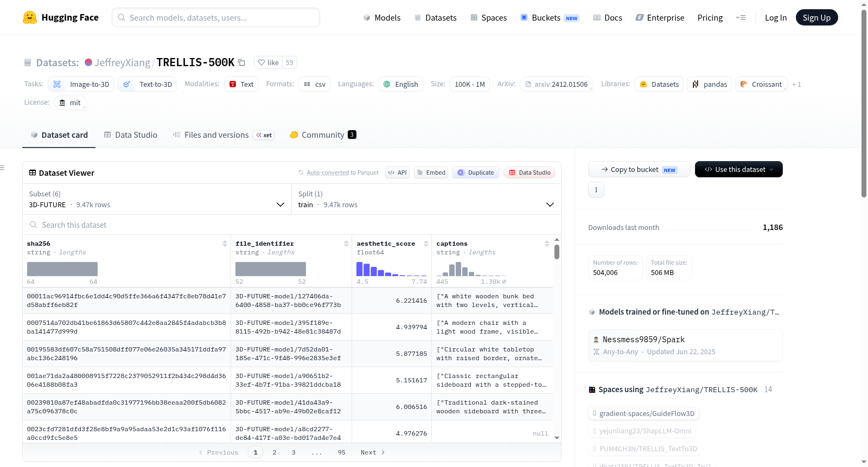868x467 pixels.
Task: Click the heart like button
Action: point(268,63)
